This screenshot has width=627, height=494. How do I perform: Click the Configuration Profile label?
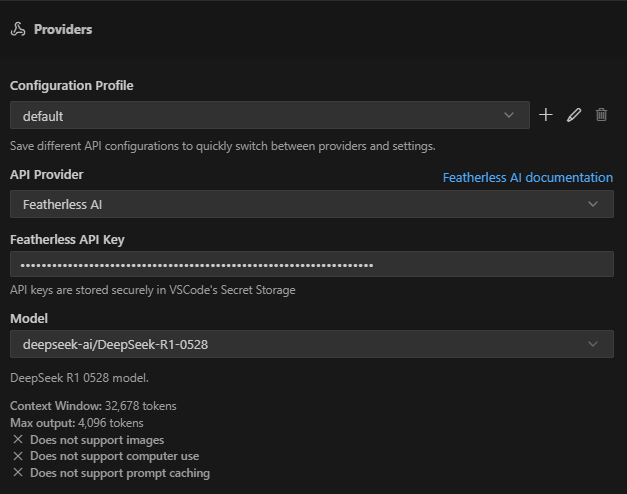(x=72, y=86)
